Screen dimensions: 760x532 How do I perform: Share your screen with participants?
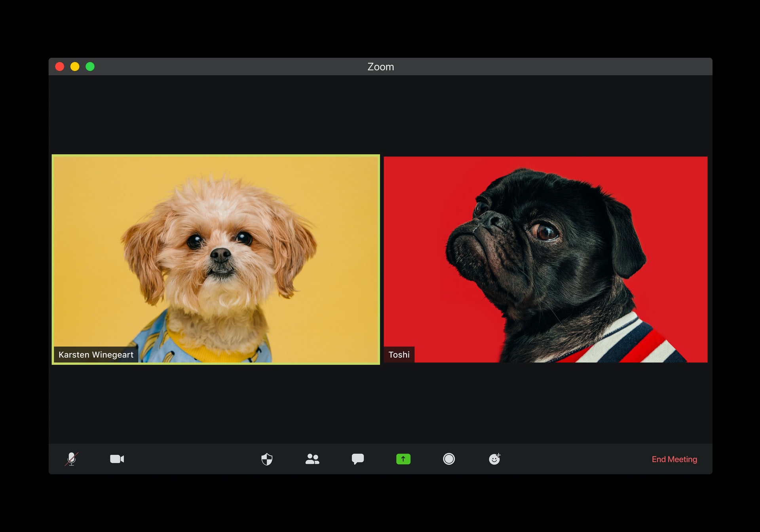click(x=403, y=459)
